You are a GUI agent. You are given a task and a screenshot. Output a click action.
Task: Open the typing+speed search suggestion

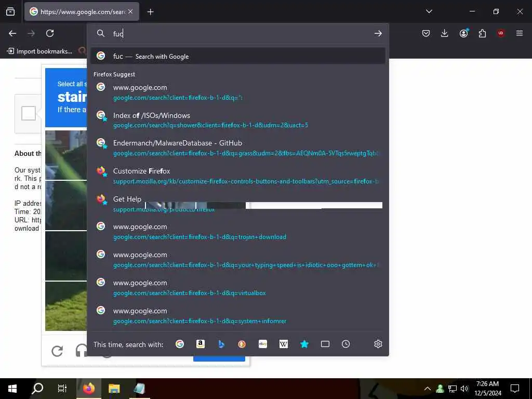click(x=238, y=260)
